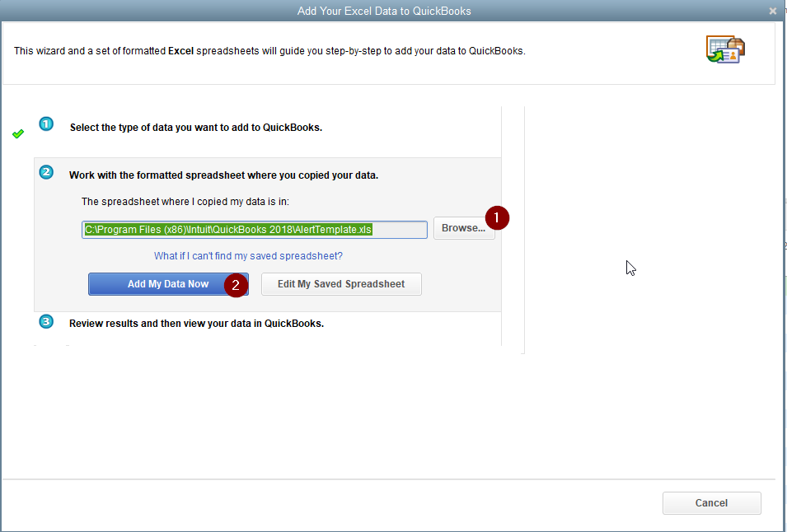Click the step 1 number icon
The height and width of the screenshot is (532, 787).
[46, 124]
